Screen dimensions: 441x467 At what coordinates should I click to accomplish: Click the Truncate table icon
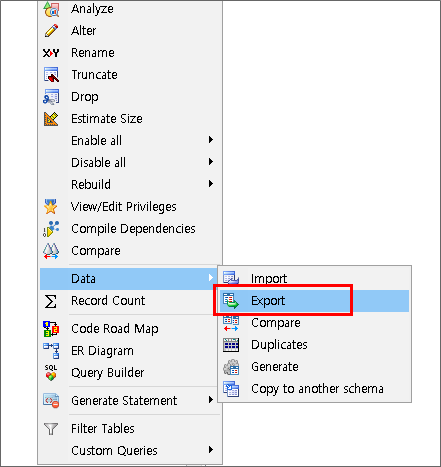pyautogui.click(x=51, y=75)
